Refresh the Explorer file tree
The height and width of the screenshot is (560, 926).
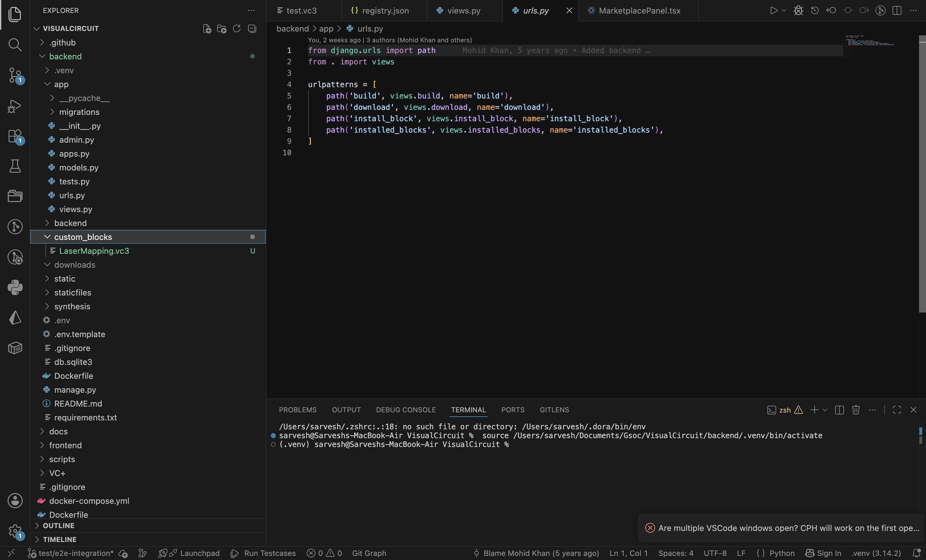(x=236, y=28)
